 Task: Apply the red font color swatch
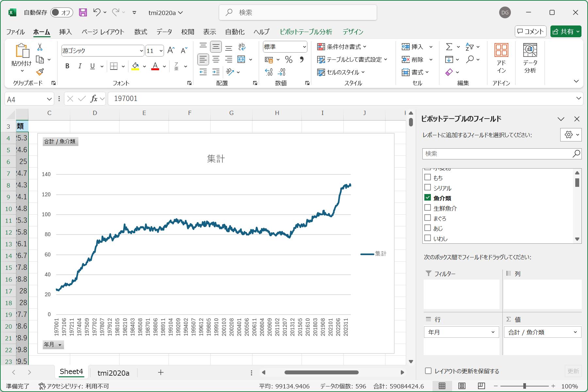point(155,66)
